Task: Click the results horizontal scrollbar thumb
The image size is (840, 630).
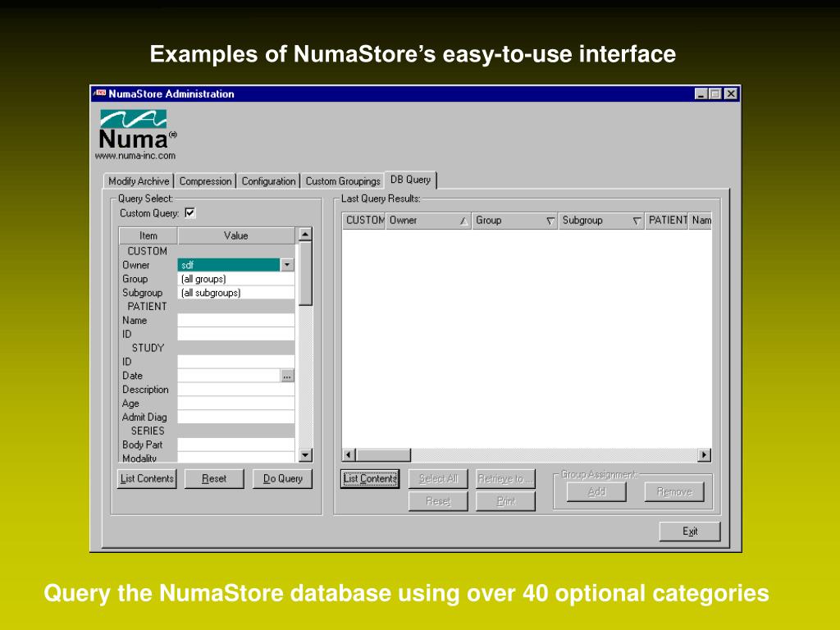Action: tap(383, 454)
